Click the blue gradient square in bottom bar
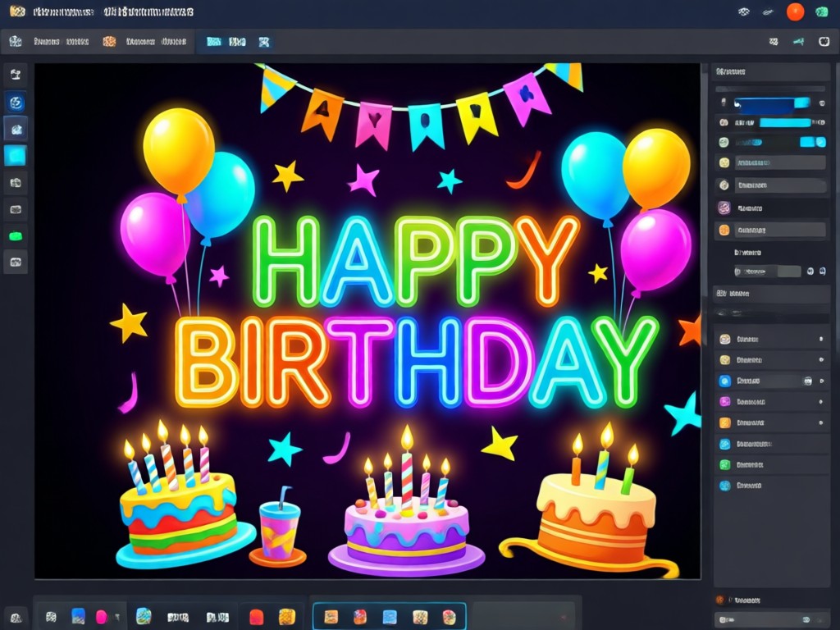The image size is (840, 630). point(78,616)
